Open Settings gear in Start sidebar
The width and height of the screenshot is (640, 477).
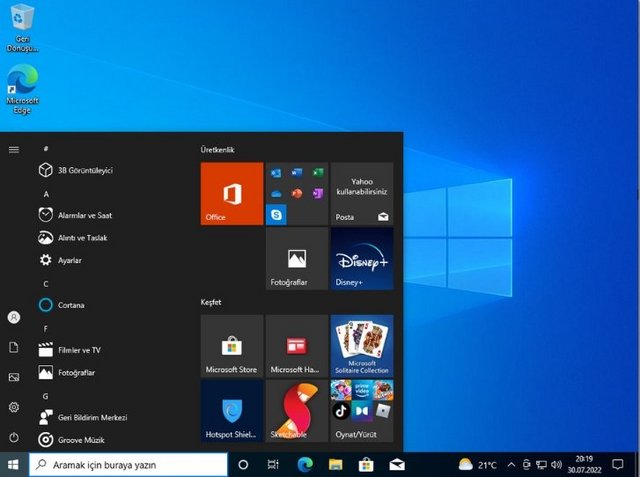14,407
